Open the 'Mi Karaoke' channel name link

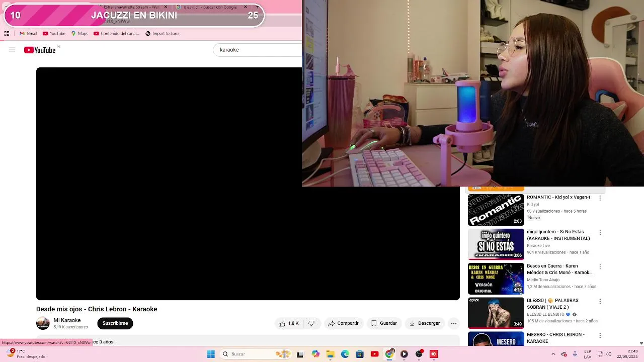(67, 320)
